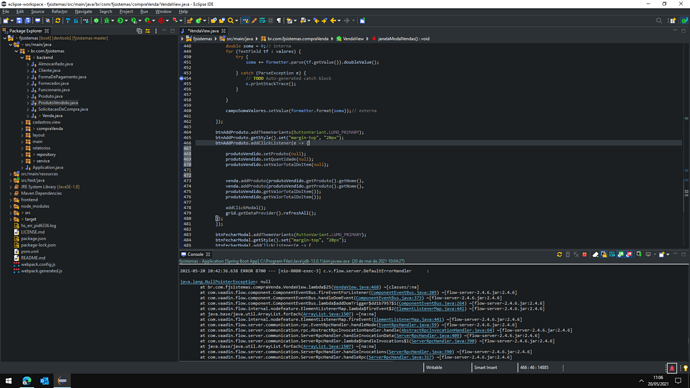The width and height of the screenshot is (690, 388).
Task: Toggle Pin Console button
Action: [639, 254]
